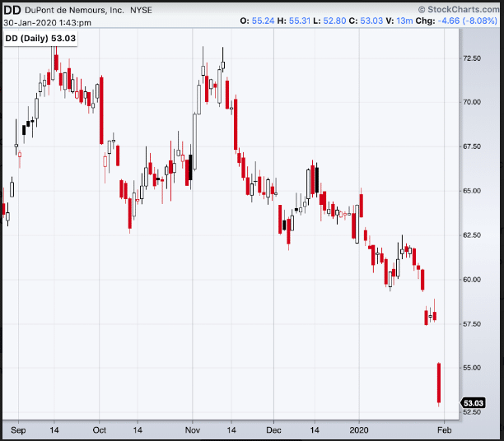Click the Oct date axis label

(100, 430)
